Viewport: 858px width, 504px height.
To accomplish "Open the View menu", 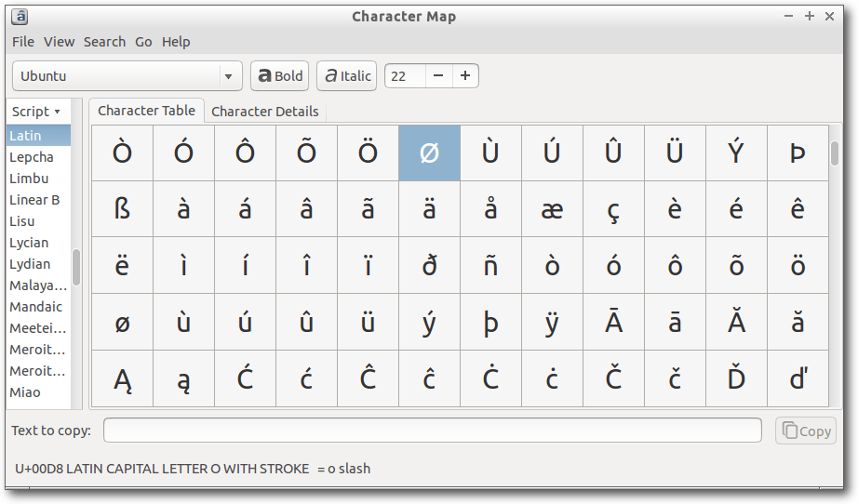I will point(60,42).
